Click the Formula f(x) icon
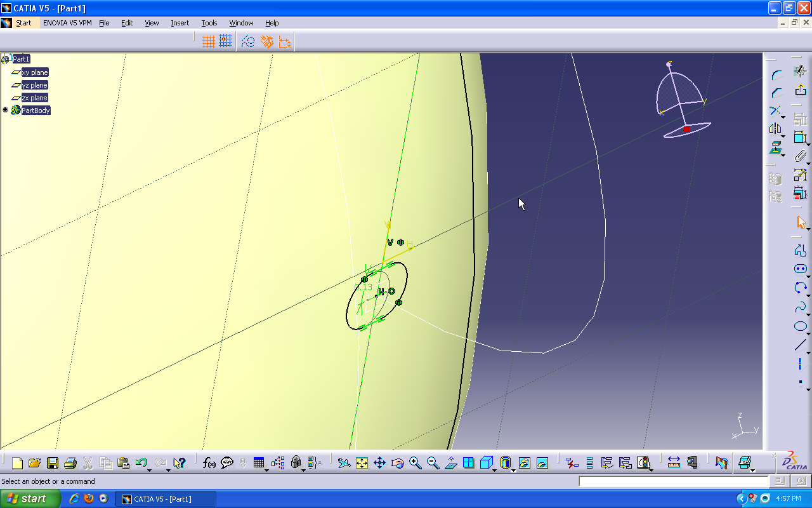This screenshot has height=508, width=812. [x=209, y=463]
